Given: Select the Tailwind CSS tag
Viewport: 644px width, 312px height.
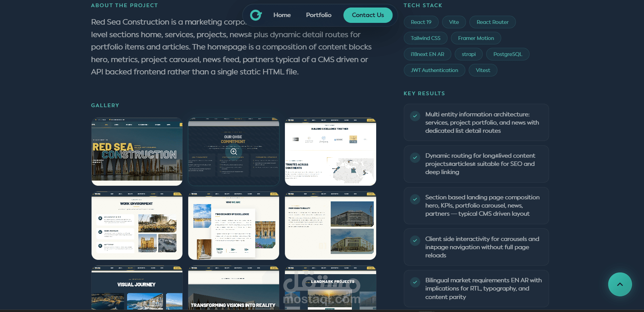Looking at the screenshot, I should coord(425,38).
